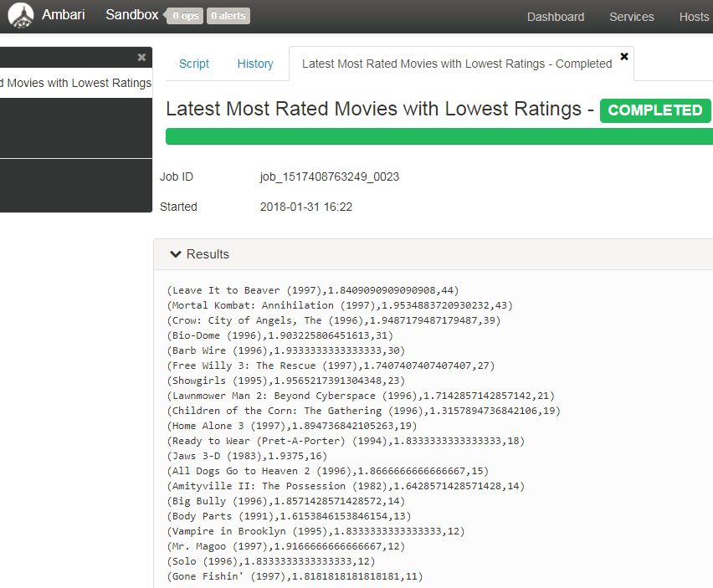Close the left sidebar panel with X
Screen dimensions: 713x588
click(141, 57)
